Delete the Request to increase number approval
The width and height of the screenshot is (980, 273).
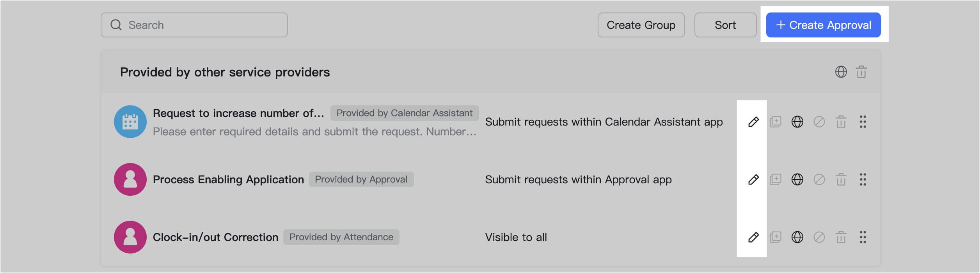841,122
